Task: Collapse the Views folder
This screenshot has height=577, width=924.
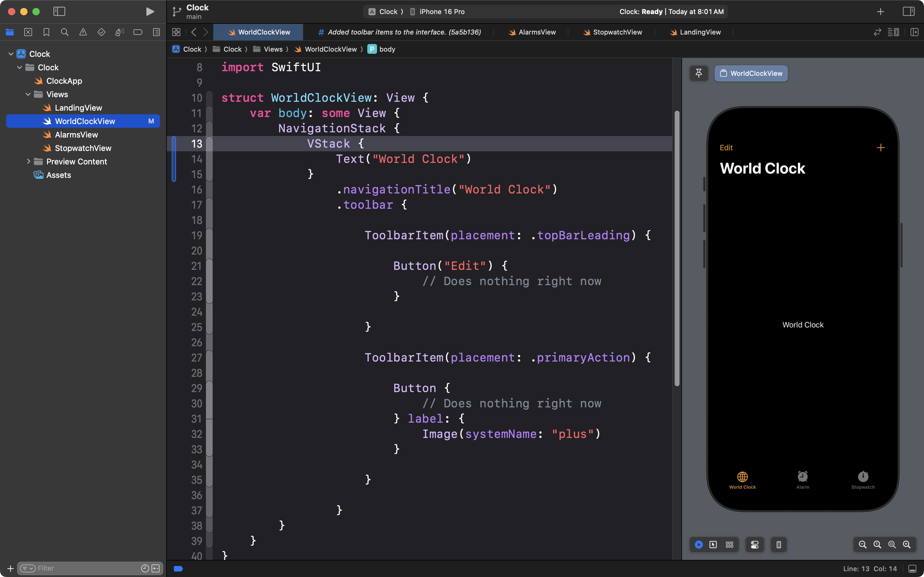Action: 28,94
